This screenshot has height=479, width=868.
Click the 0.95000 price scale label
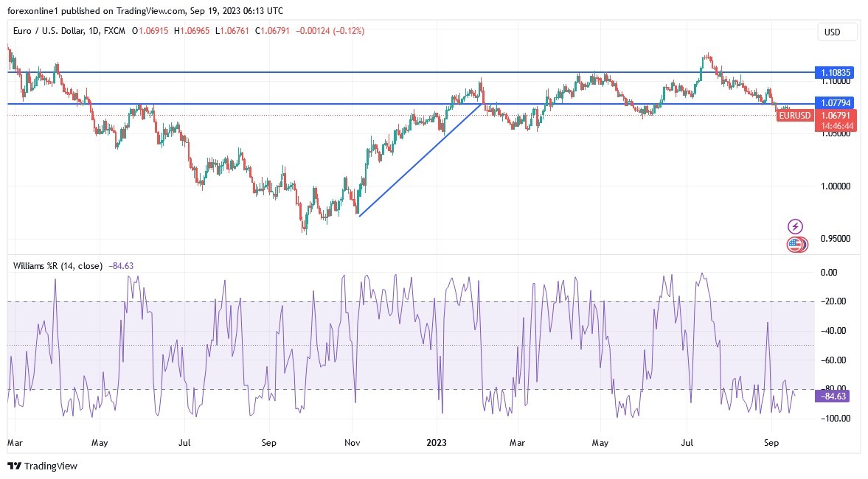click(x=835, y=239)
